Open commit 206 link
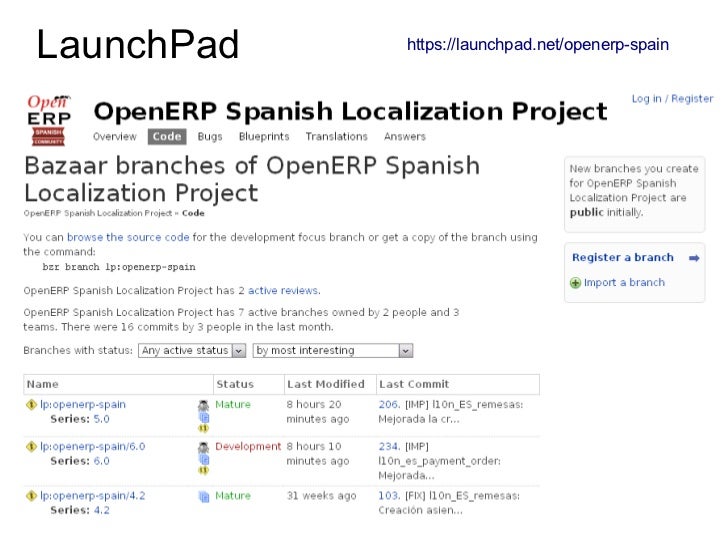Viewport: 728px width, 546px height. click(x=389, y=404)
